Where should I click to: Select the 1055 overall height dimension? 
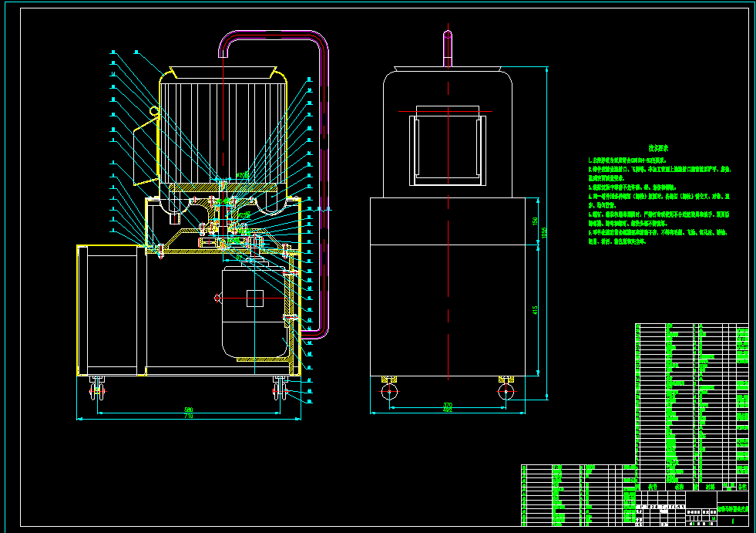click(544, 233)
